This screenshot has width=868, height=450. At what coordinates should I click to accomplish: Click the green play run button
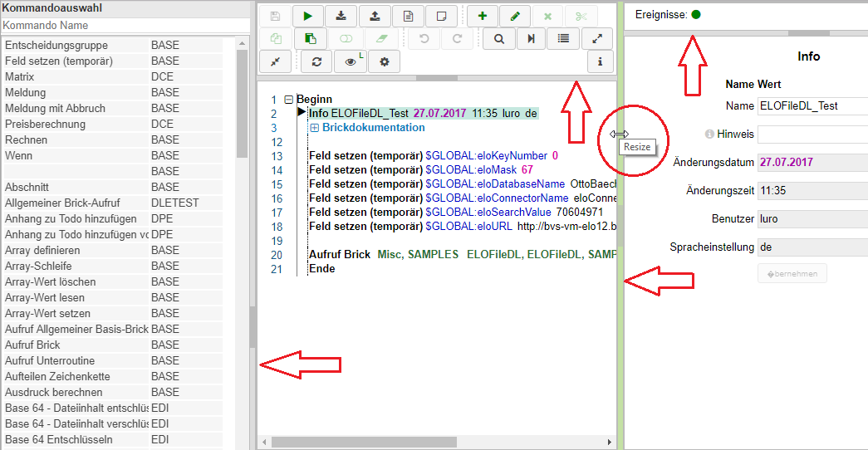309,16
